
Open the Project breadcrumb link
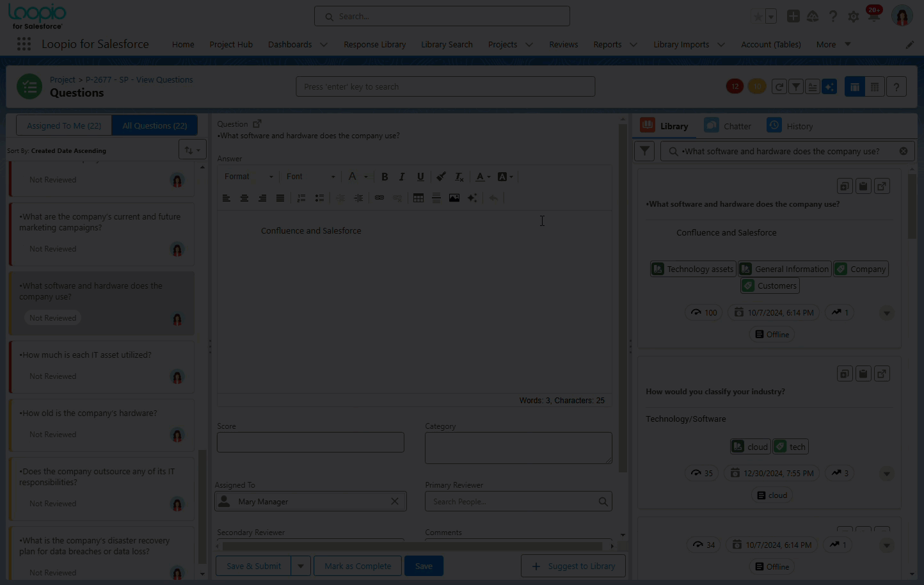pyautogui.click(x=63, y=79)
